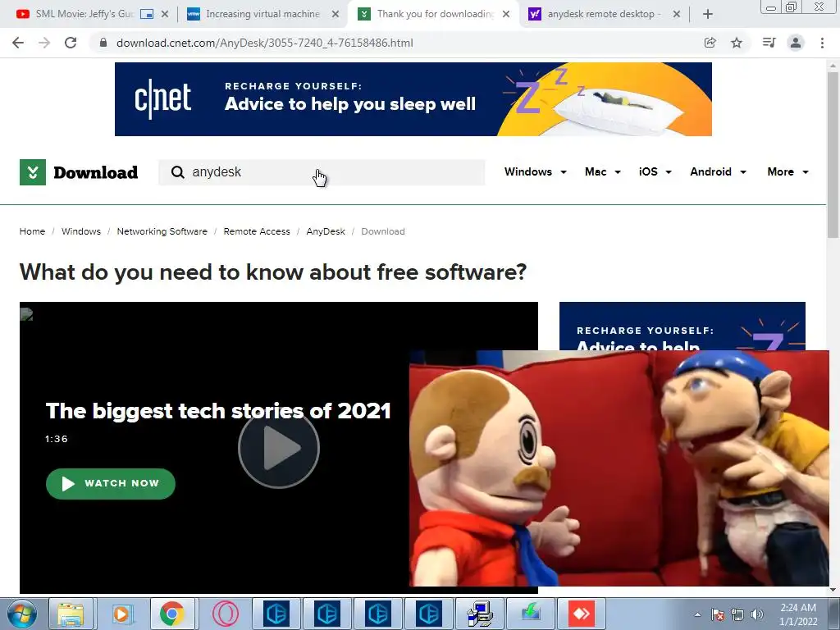Image resolution: width=840 pixels, height=630 pixels.
Task: Click the green Download logo icon
Action: pyautogui.click(x=33, y=172)
